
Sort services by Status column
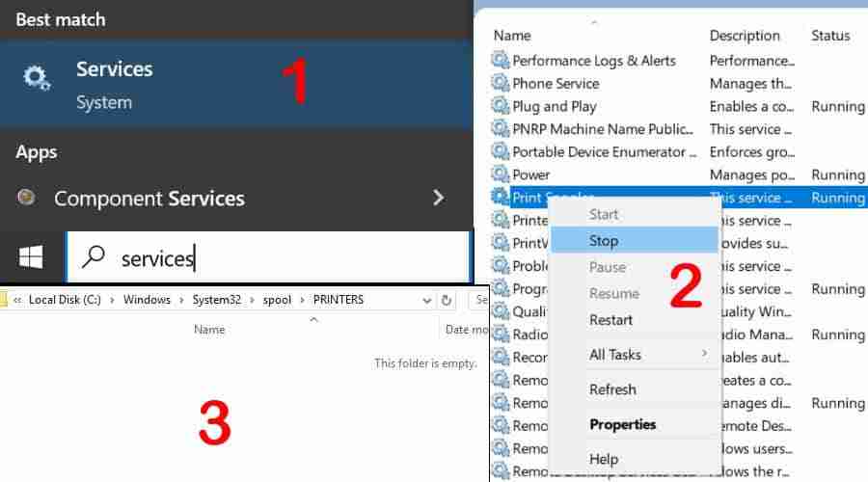(830, 36)
